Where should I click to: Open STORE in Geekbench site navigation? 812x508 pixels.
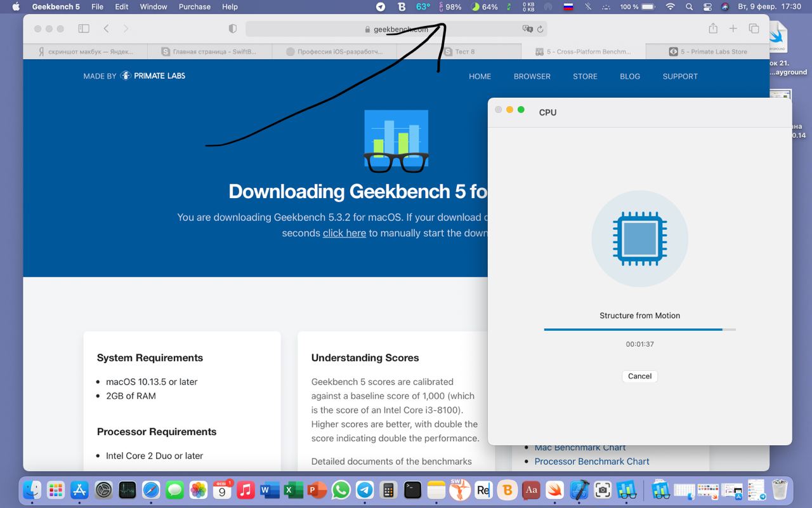point(585,76)
